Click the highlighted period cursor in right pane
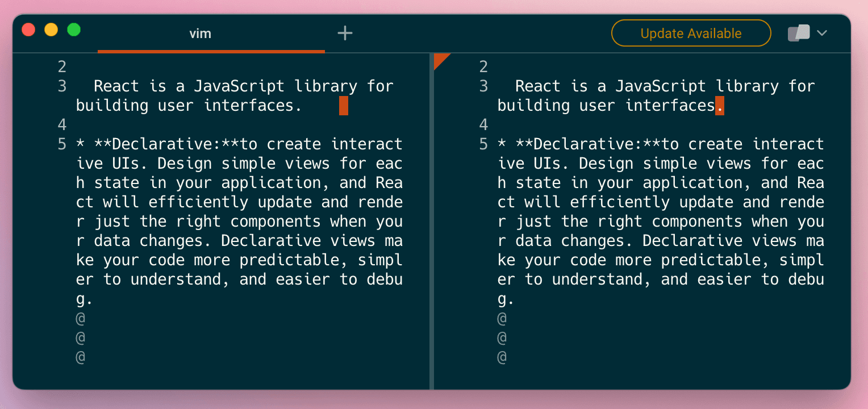This screenshot has height=409, width=868. click(720, 106)
